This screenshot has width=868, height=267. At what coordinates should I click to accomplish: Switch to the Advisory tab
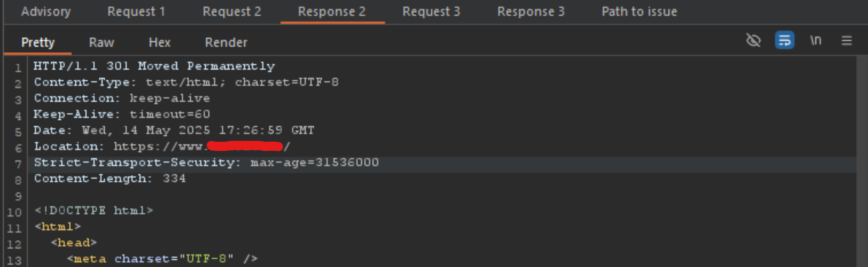click(x=46, y=11)
